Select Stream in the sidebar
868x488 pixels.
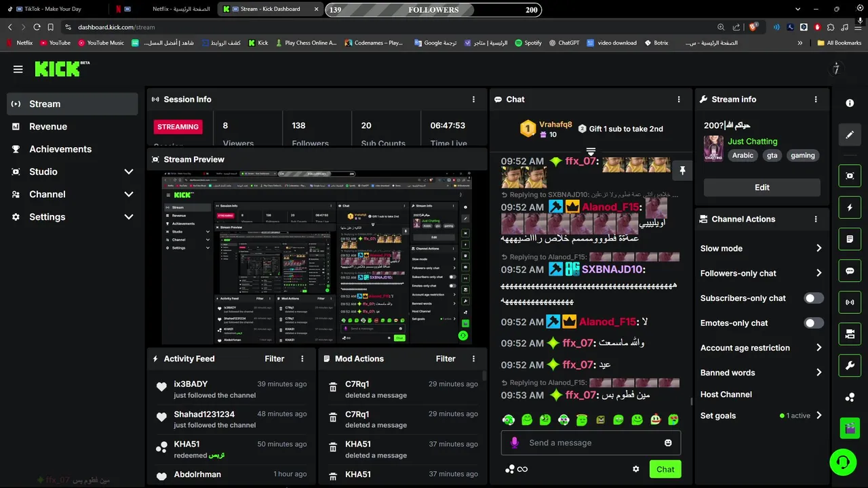coord(73,104)
